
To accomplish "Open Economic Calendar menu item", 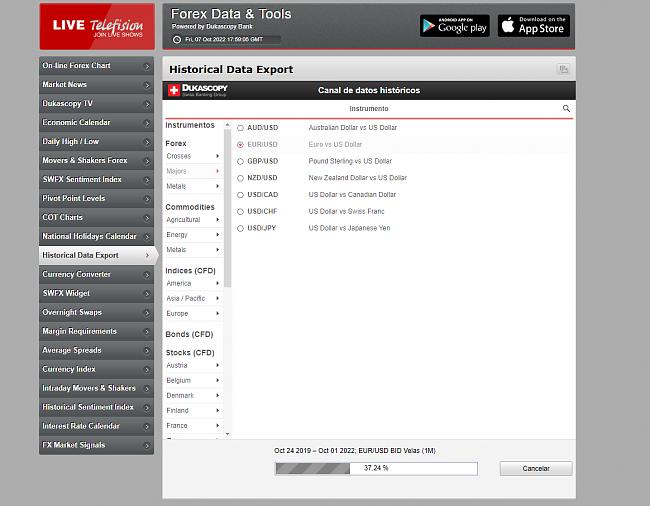I will pyautogui.click(x=97, y=123).
